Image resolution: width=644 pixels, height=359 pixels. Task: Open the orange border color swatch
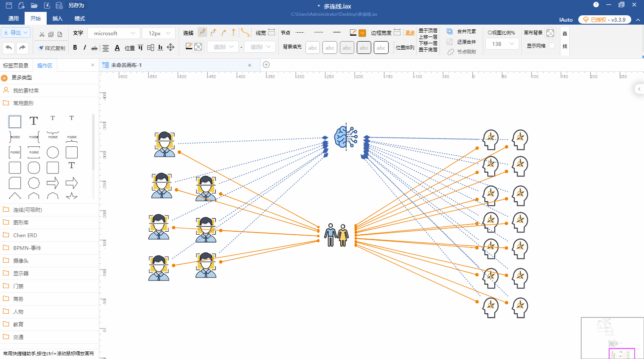(x=362, y=33)
